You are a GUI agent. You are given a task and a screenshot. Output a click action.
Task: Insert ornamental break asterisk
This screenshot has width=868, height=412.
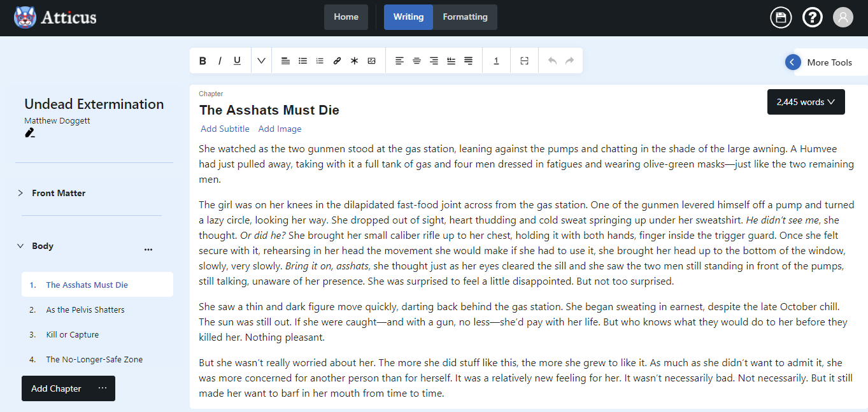354,61
